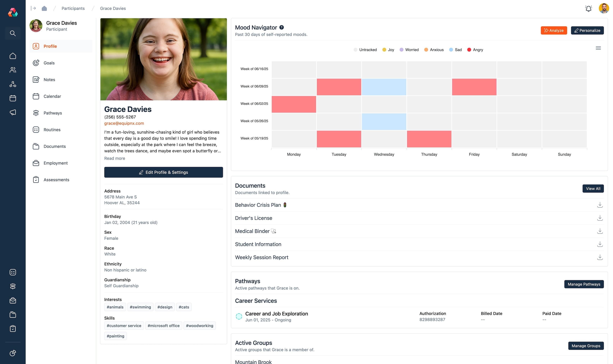This screenshot has width=613, height=364.
Task: Expand the collapsed sidebar arrow icon
Action: pyautogui.click(x=33, y=8)
